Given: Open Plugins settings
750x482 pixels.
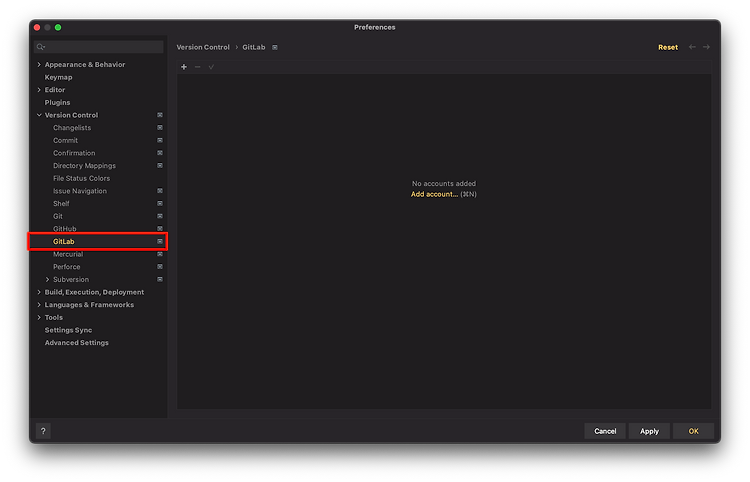Looking at the screenshot, I should point(57,102).
